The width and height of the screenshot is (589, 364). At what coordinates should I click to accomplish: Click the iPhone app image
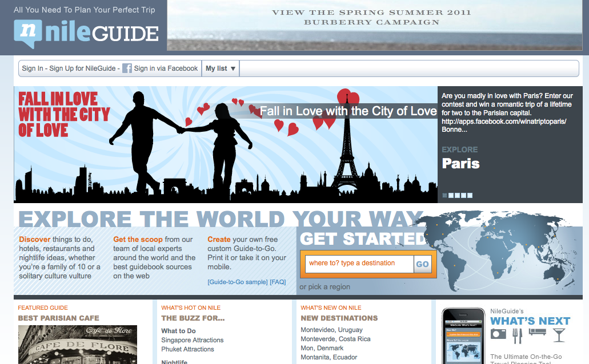coord(463,336)
